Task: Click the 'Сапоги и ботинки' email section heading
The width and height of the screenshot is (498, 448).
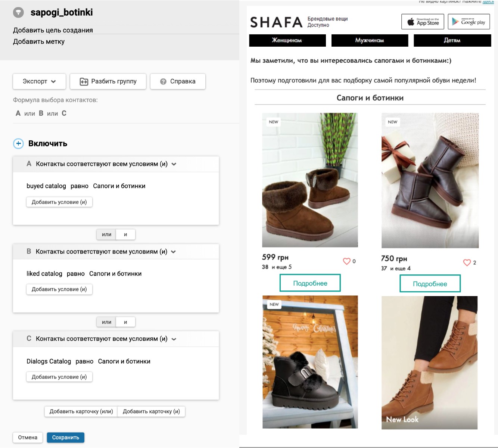Action: [x=370, y=98]
